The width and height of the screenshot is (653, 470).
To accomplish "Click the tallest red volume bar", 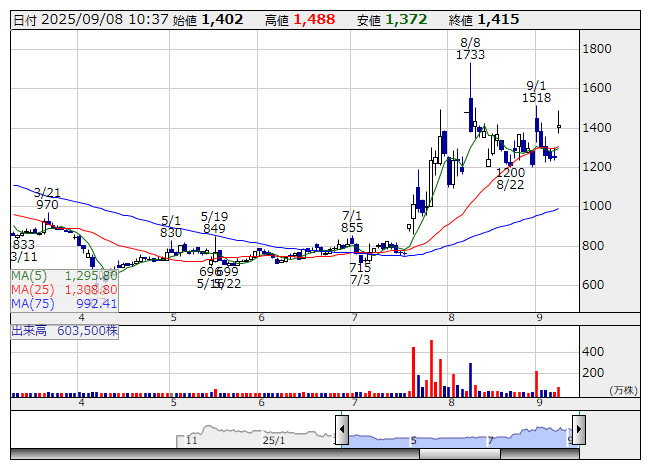I will click(432, 367).
